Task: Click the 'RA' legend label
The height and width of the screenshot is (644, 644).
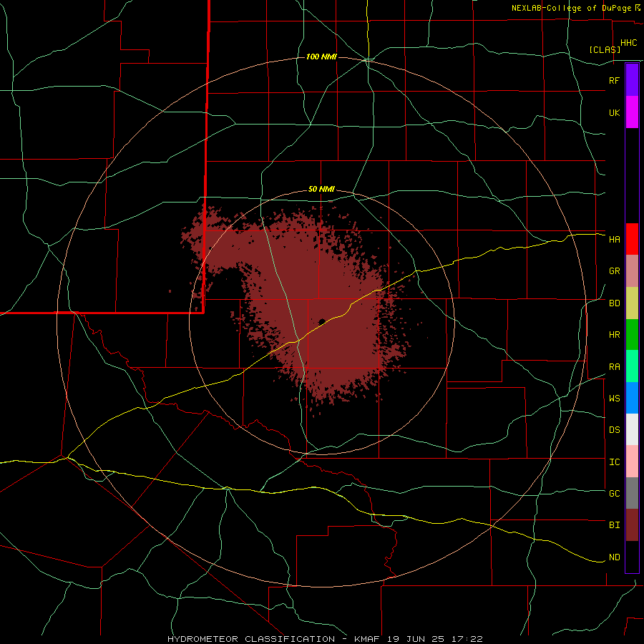Action: pyautogui.click(x=614, y=367)
